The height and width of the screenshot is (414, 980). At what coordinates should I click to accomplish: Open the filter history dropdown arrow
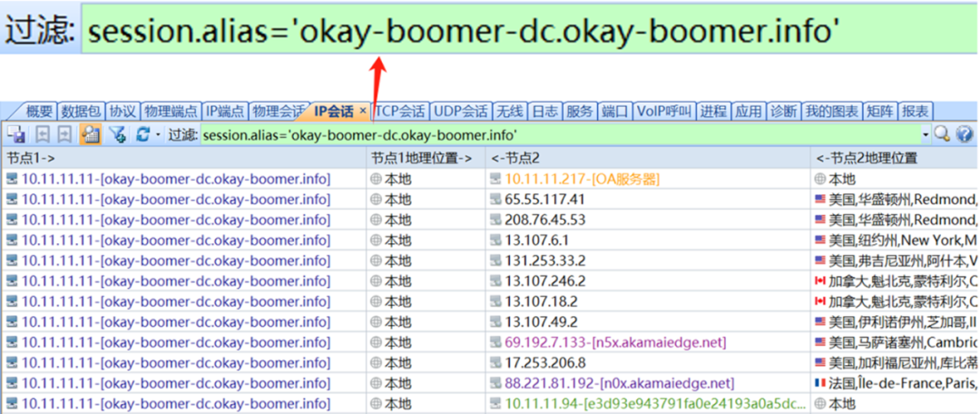click(x=926, y=134)
